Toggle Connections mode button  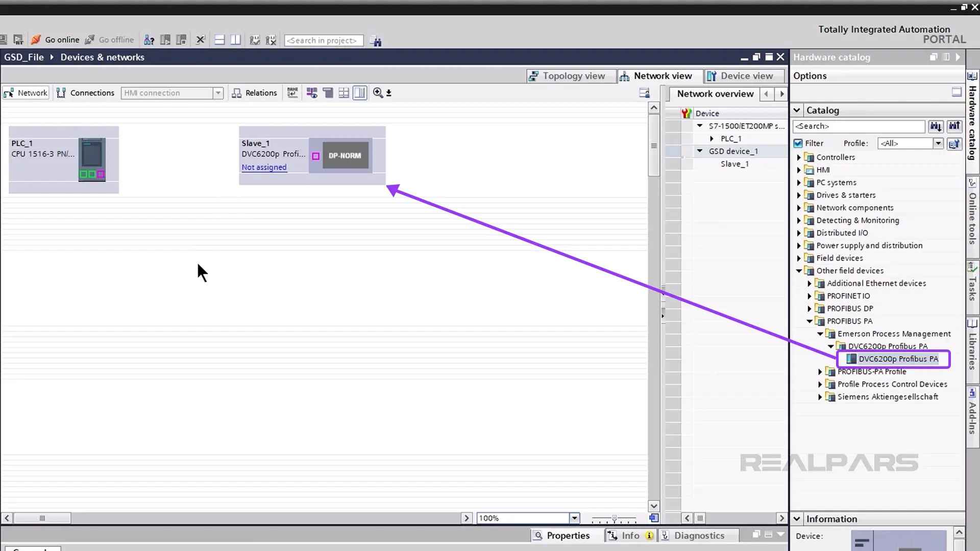(x=85, y=93)
